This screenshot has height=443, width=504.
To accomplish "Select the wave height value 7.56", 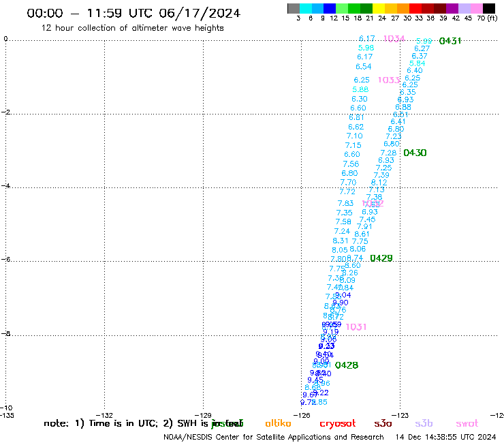I will pyautogui.click(x=351, y=164).
